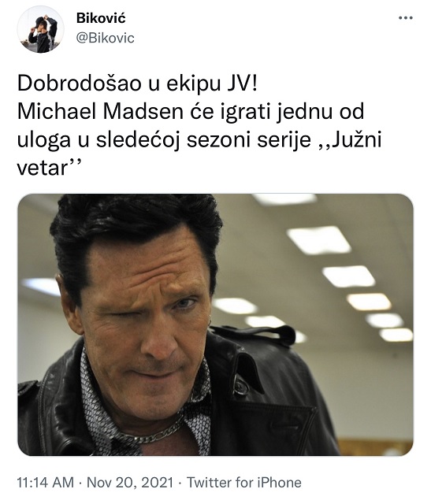Click the @Bikovic handle
The height and width of the screenshot is (504, 431).
[x=105, y=38]
